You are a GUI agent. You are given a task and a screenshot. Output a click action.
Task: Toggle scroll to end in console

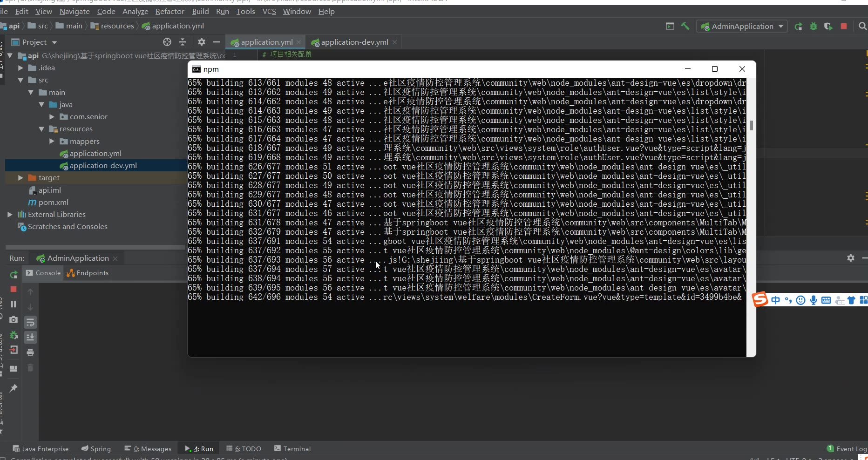(x=30, y=337)
